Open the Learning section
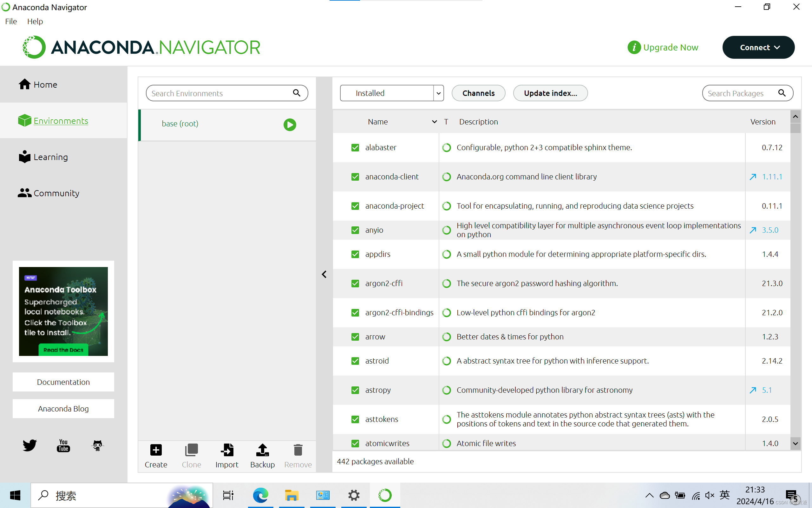The height and width of the screenshot is (508, 812). pos(43,157)
